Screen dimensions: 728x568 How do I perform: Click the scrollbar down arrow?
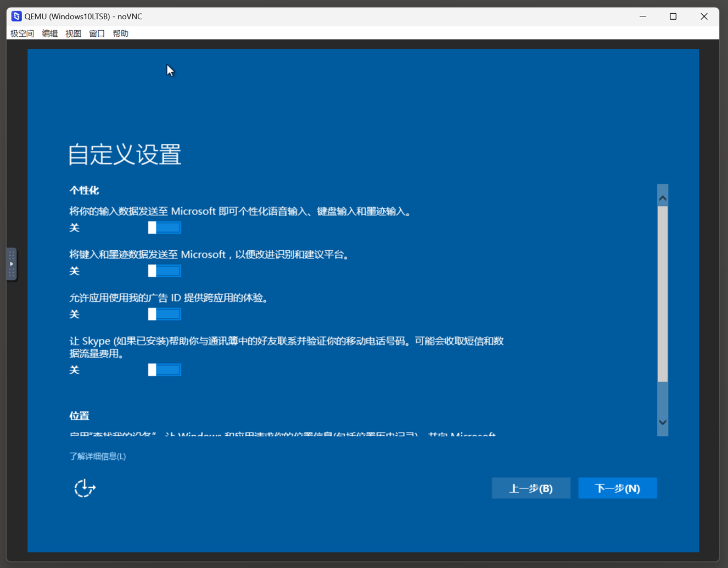pos(663,423)
